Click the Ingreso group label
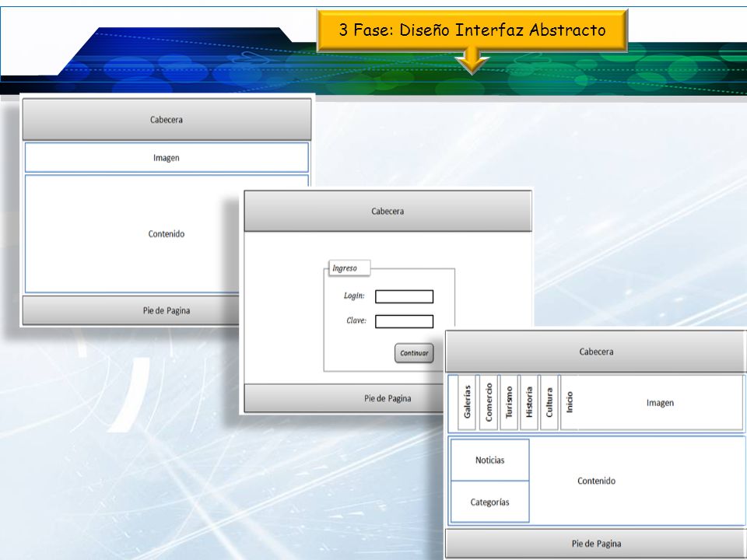Image resolution: width=747 pixels, height=560 pixels. point(349,268)
